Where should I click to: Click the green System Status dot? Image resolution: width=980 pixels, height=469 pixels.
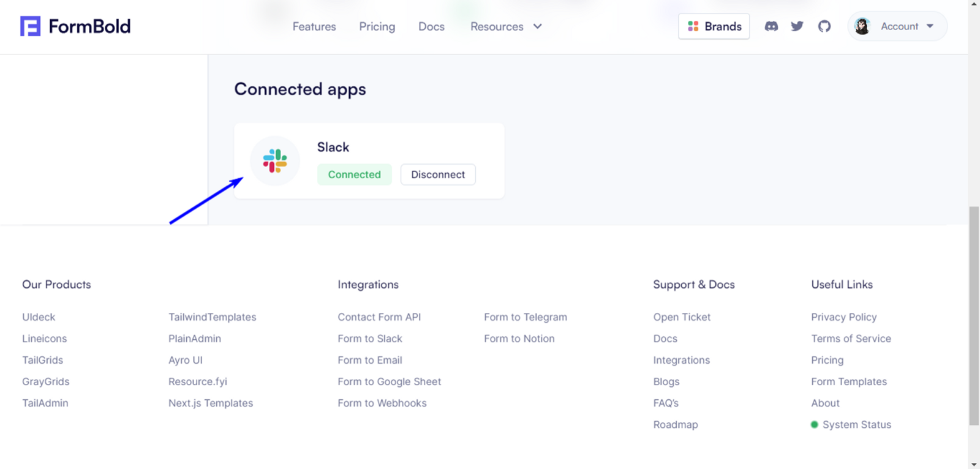(815, 424)
